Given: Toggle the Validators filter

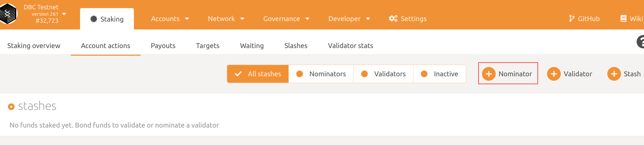Looking at the screenshot, I should click(383, 74).
